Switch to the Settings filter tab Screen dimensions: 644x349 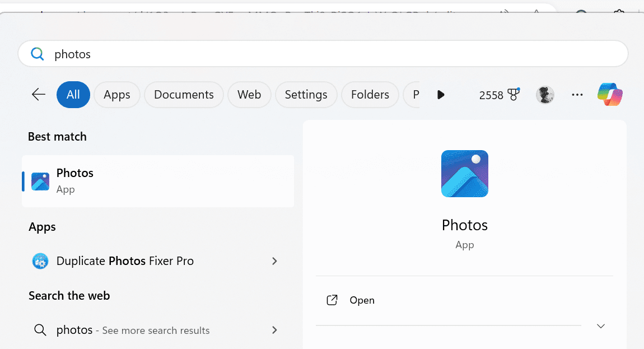306,95
